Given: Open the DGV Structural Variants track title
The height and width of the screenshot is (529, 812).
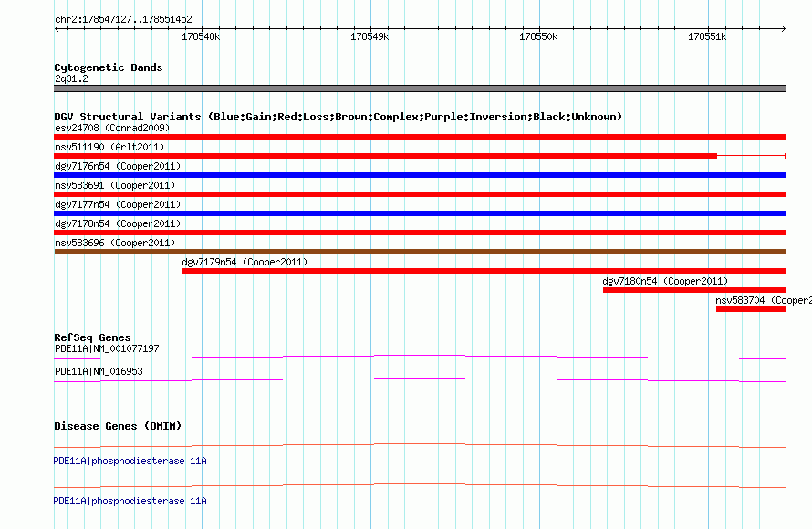Looking at the screenshot, I should coord(338,117).
